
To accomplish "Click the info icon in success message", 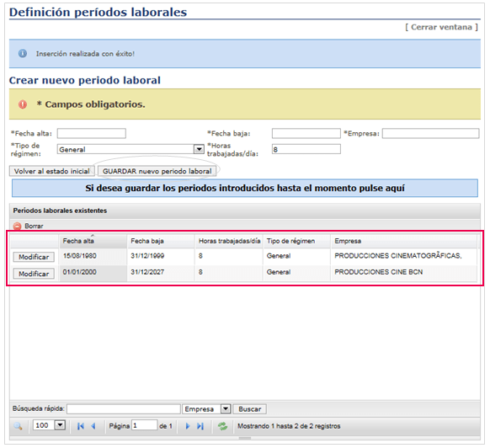I will point(23,54).
